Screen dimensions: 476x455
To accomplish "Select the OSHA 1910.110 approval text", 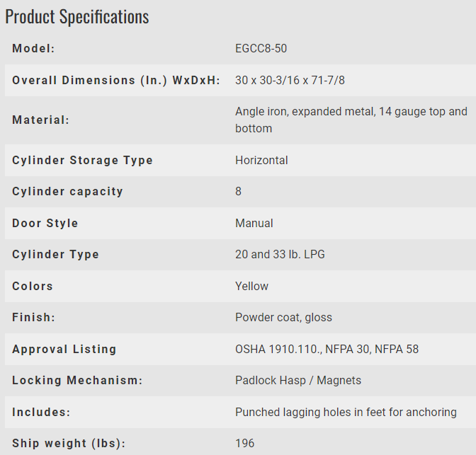I will [327, 350].
